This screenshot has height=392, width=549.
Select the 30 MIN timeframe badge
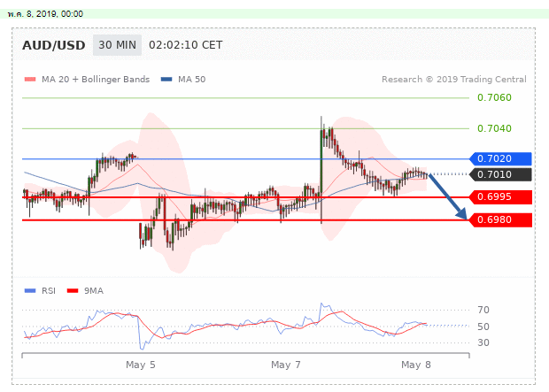117,45
